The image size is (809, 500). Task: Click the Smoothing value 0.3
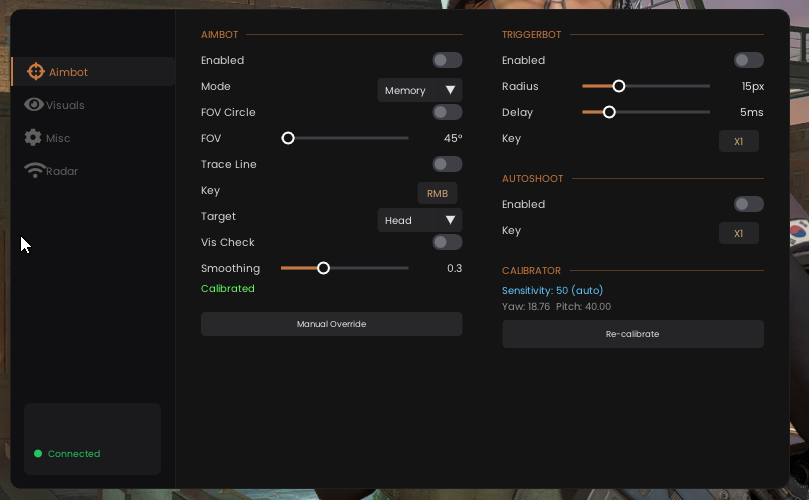pyautogui.click(x=455, y=268)
